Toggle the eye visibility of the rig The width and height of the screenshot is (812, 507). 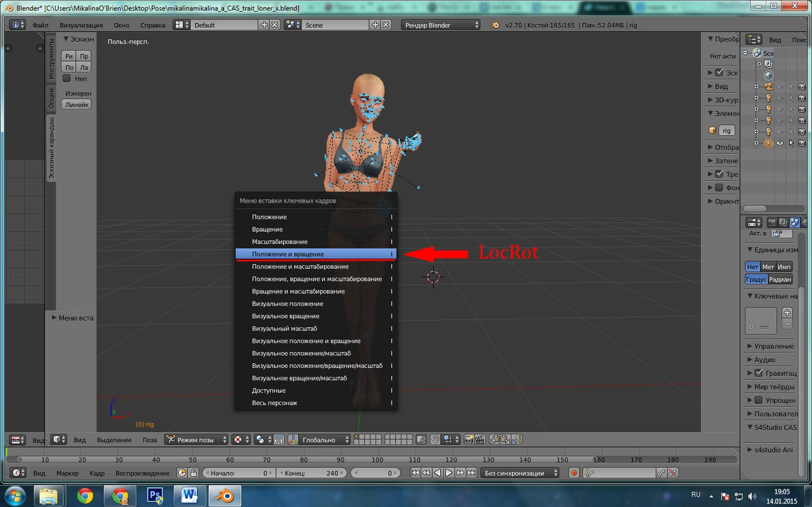tap(780, 143)
